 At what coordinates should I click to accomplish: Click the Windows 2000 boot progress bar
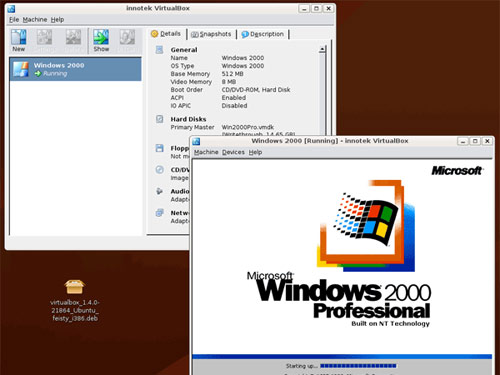[358, 366]
